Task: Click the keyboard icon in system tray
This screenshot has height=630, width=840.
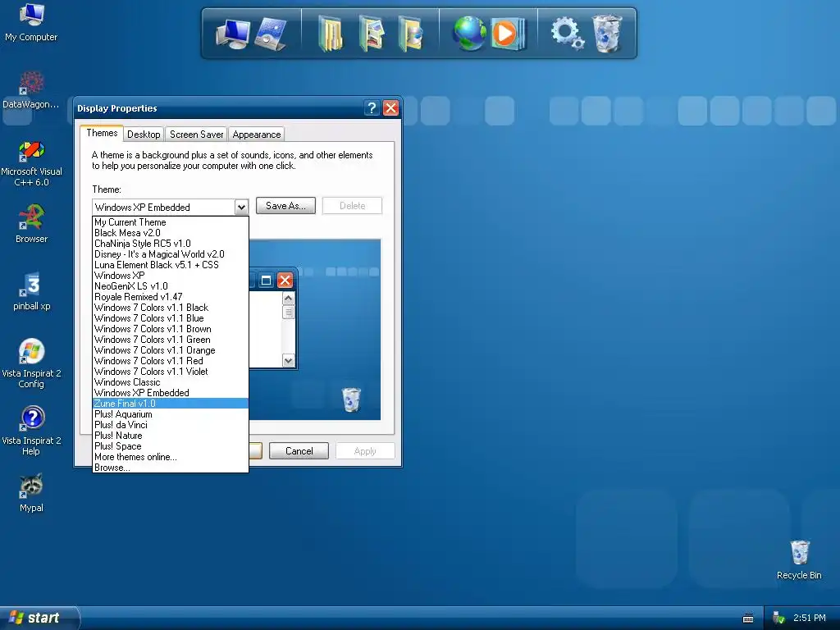Action: tap(748, 619)
